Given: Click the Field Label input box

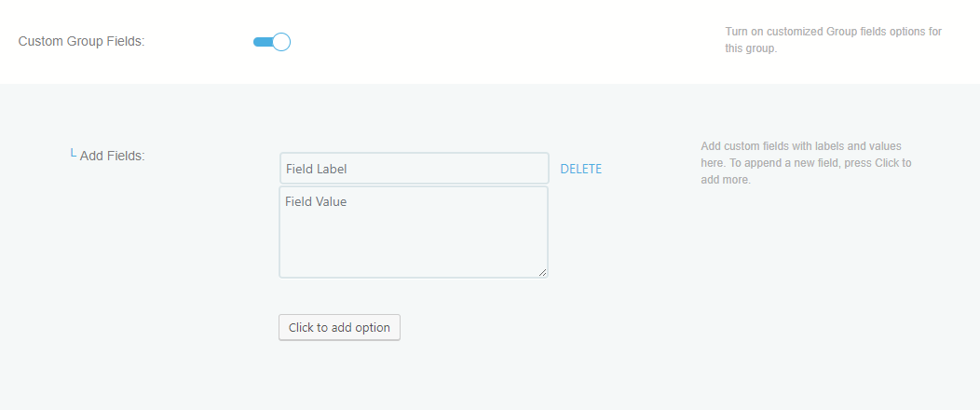Looking at the screenshot, I should coord(414,169).
